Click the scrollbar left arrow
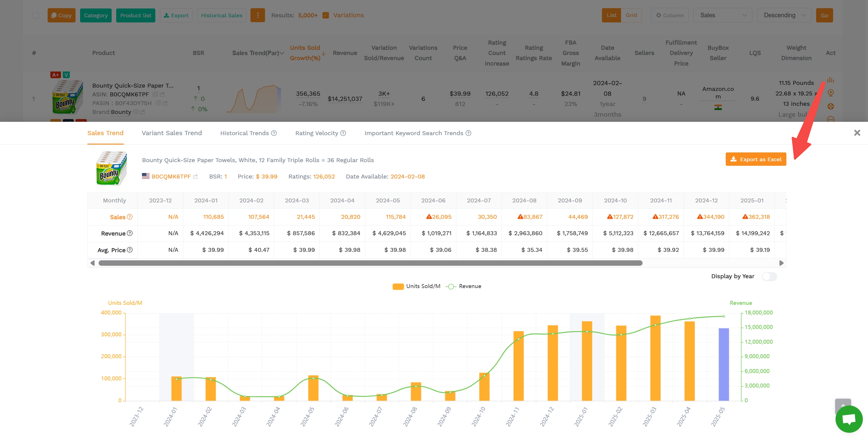868x437 pixels. coord(92,263)
